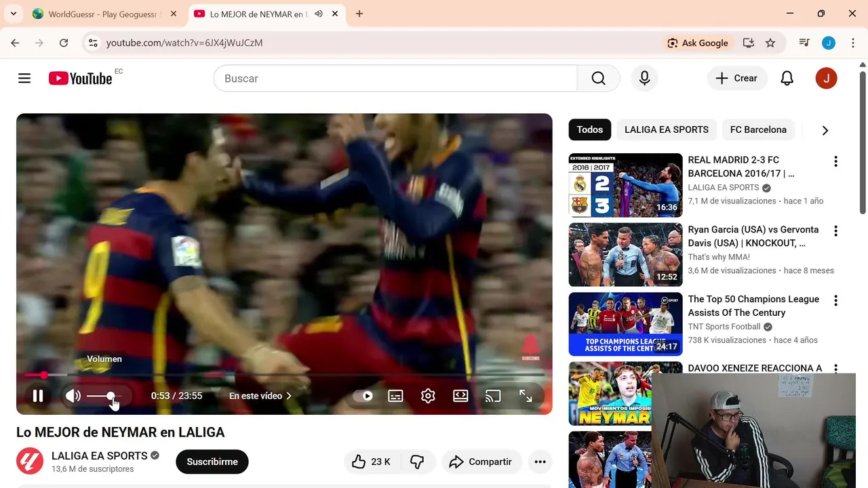Bookmark this page with the star
The image size is (868, 488).
click(770, 43)
